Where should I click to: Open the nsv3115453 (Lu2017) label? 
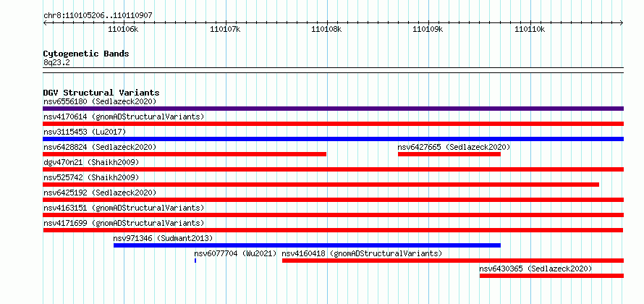(85, 132)
